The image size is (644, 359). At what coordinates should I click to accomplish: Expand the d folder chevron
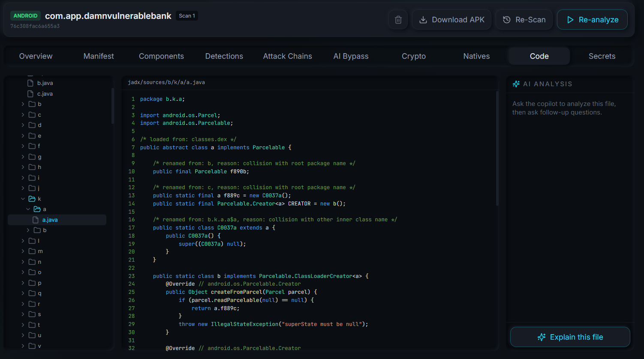tap(23, 125)
